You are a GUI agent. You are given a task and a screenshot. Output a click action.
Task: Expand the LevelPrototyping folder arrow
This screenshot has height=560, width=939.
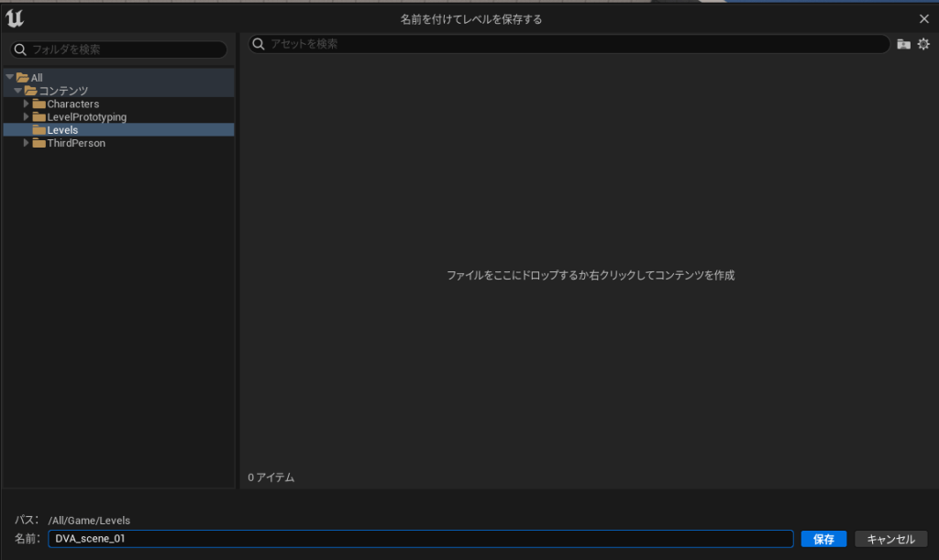27,117
